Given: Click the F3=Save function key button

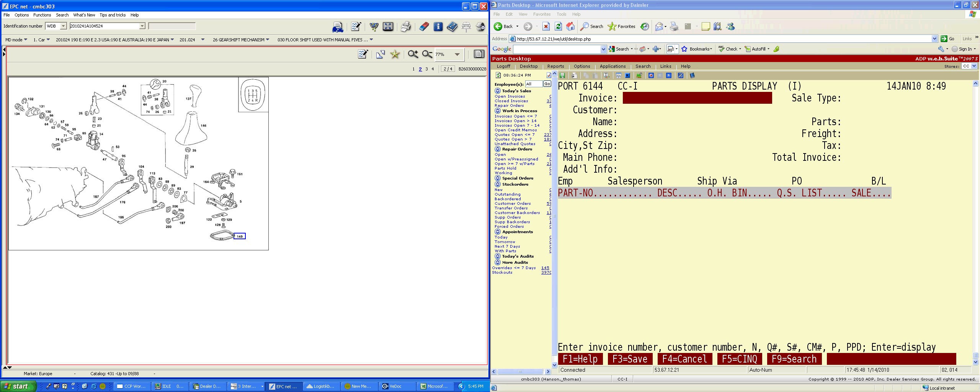Looking at the screenshot, I should pos(630,359).
